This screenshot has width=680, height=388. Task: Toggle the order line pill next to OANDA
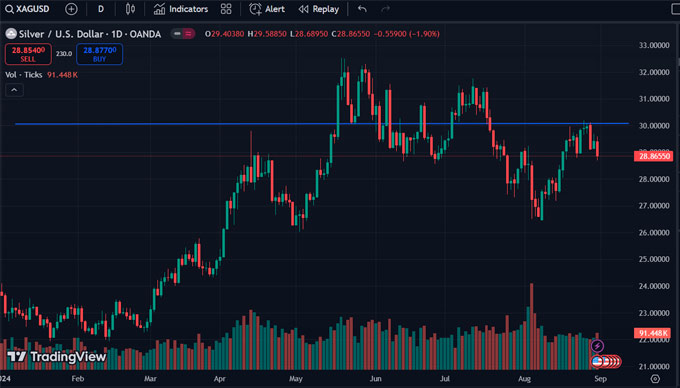pyautogui.click(x=183, y=34)
